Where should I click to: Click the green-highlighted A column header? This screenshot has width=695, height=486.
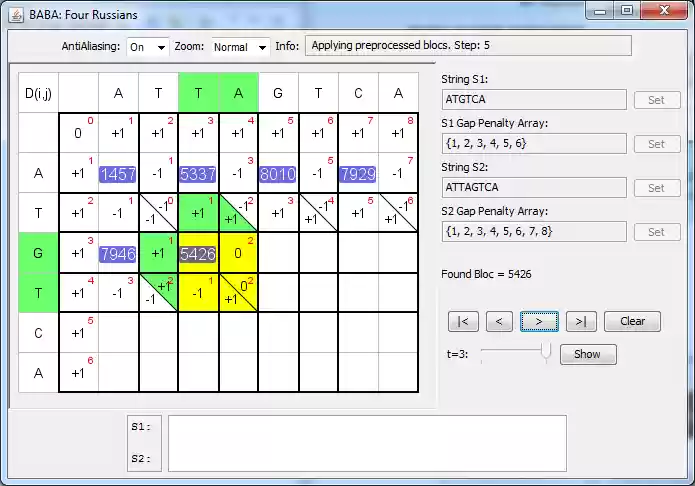click(238, 93)
